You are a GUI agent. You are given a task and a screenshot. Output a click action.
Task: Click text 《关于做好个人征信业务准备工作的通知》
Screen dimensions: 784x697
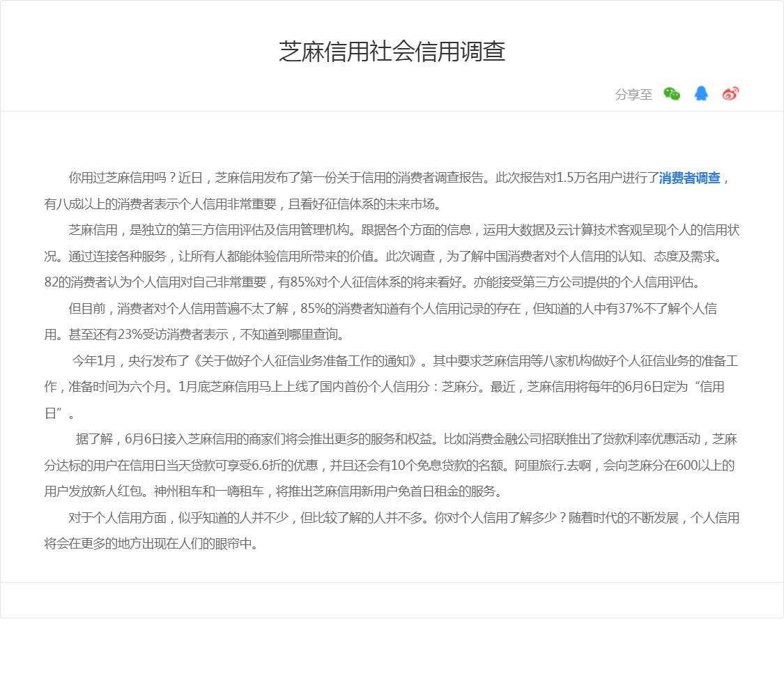(x=305, y=361)
